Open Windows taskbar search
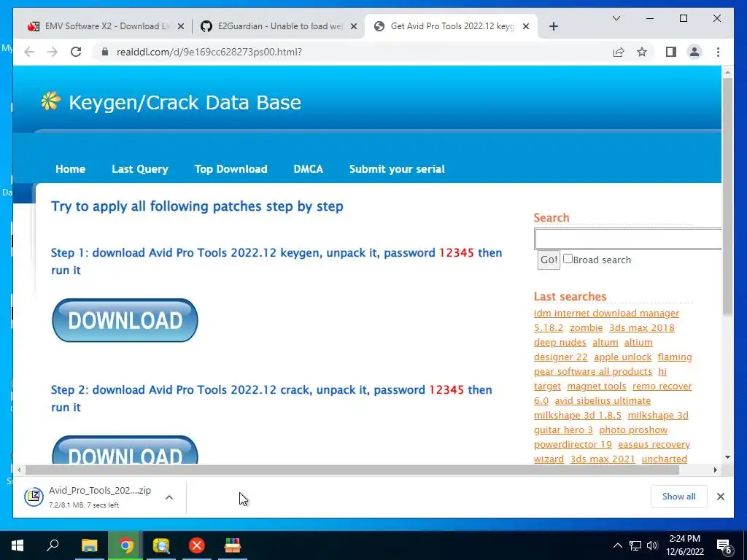This screenshot has width=747, height=560. coord(53,545)
